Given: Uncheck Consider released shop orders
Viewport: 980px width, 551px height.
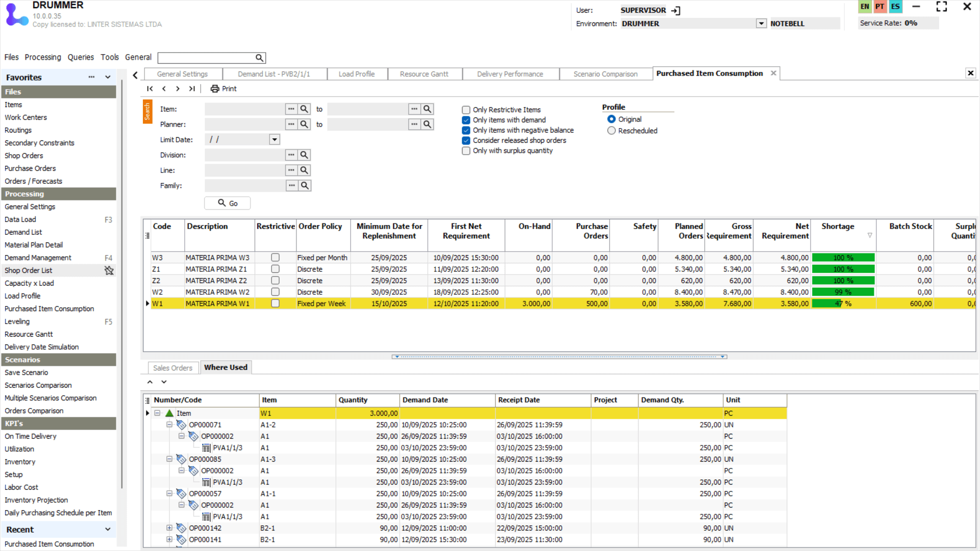Looking at the screenshot, I should [x=466, y=140].
